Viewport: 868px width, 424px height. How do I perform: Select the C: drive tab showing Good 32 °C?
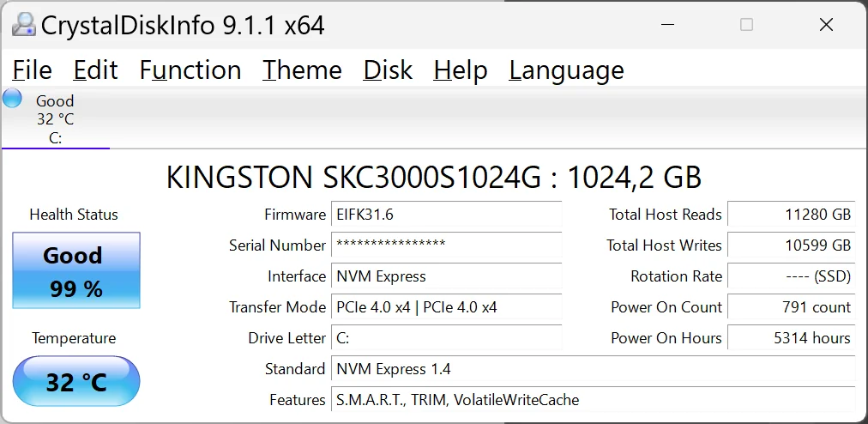coord(56,118)
